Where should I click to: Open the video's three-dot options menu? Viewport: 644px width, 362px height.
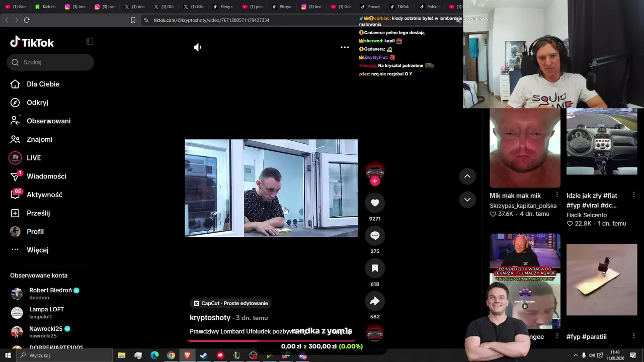345,47
